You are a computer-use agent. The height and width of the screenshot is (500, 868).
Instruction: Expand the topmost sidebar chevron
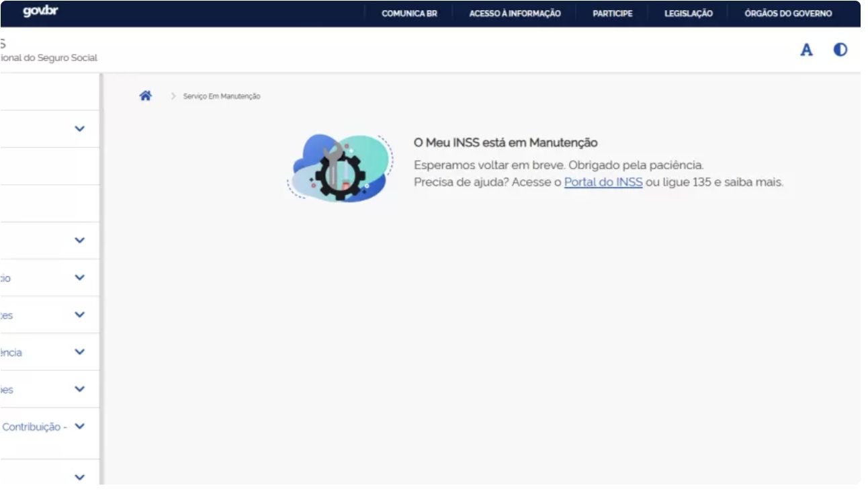coord(80,128)
